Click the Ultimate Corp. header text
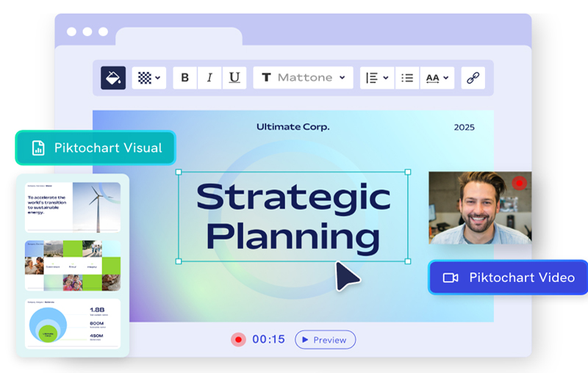Viewport: 588px width, 373px height. tap(293, 127)
